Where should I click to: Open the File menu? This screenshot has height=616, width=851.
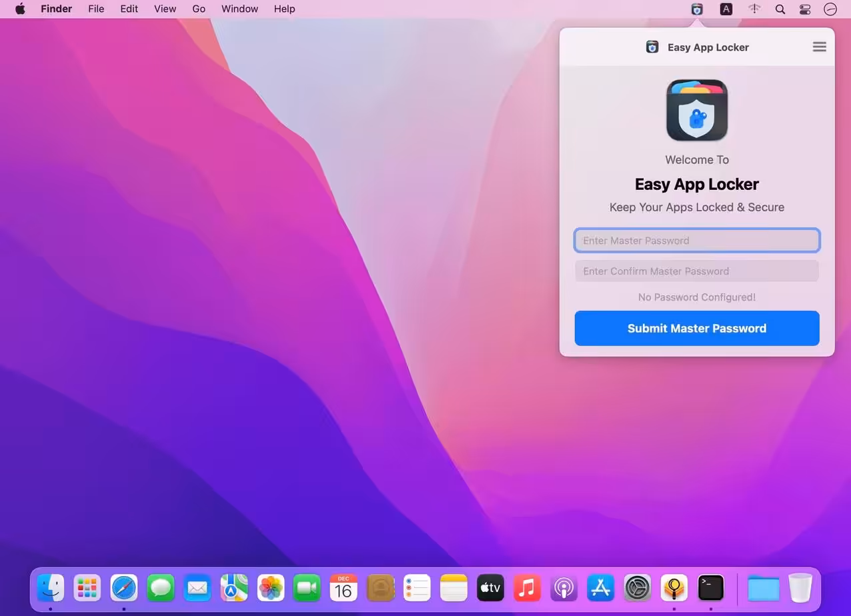click(x=96, y=9)
